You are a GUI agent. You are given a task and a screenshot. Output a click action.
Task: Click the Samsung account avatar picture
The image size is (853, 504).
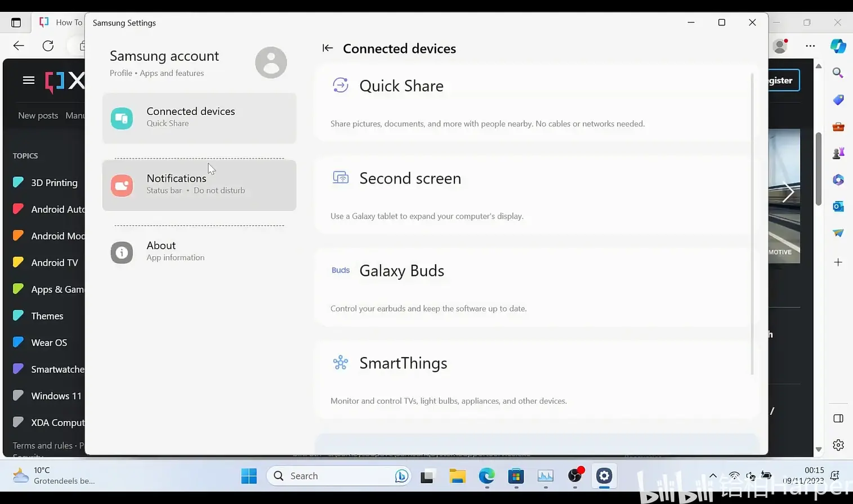tap(271, 63)
